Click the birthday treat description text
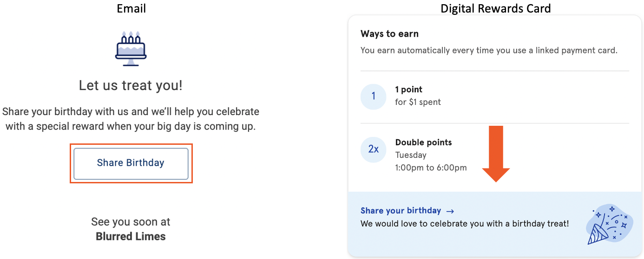 465,224
